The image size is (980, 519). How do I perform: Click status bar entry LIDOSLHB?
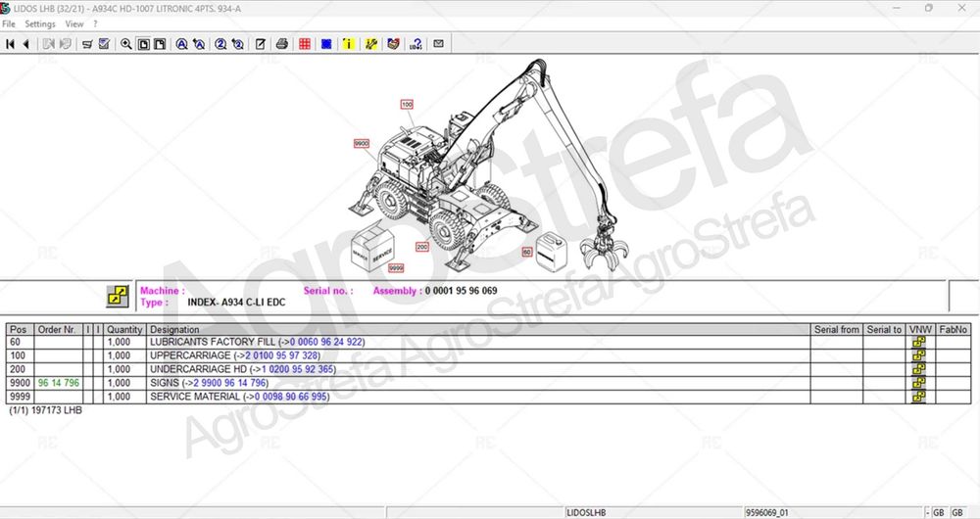pyautogui.click(x=586, y=513)
